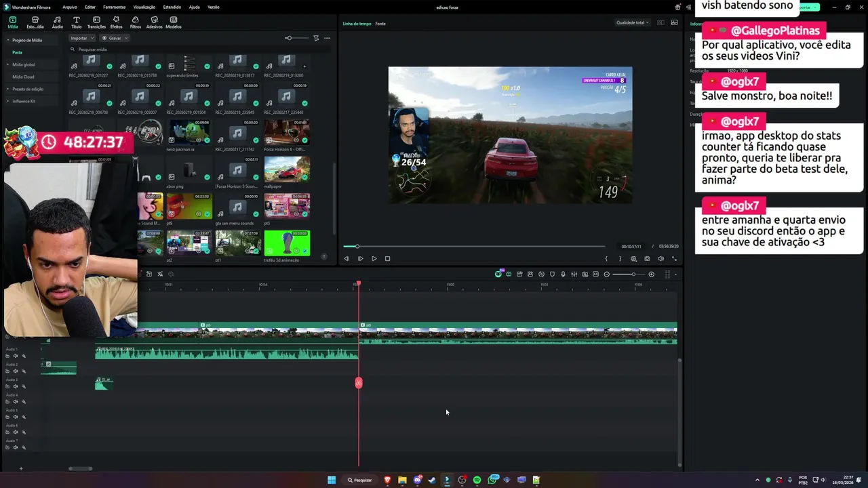This screenshot has height=488, width=868.
Task: Switch to the Título tab
Action: [76, 22]
